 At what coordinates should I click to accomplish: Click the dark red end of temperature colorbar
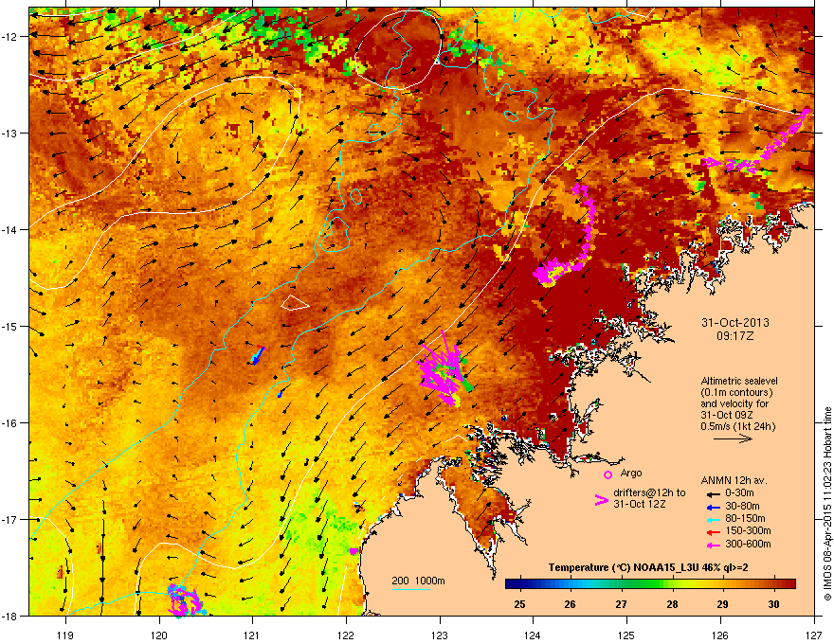(x=789, y=584)
